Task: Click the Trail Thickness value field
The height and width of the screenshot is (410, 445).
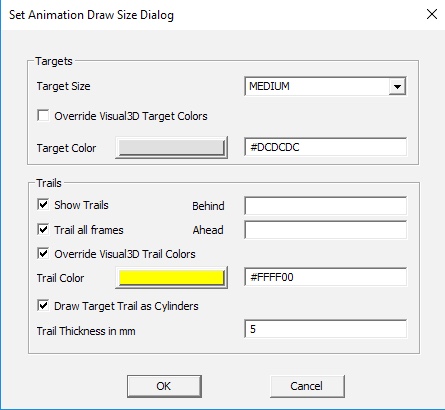Action: (325, 329)
